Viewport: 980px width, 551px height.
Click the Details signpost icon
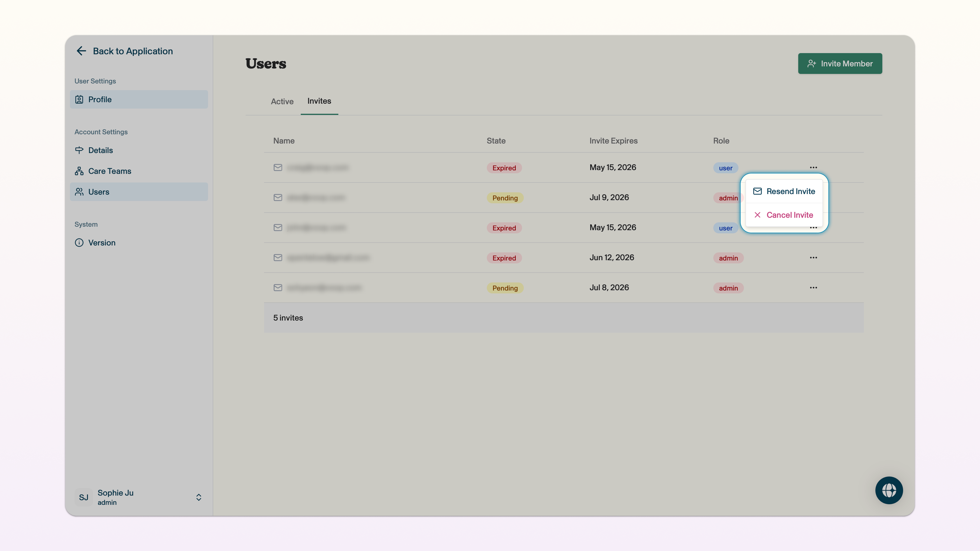click(x=79, y=150)
